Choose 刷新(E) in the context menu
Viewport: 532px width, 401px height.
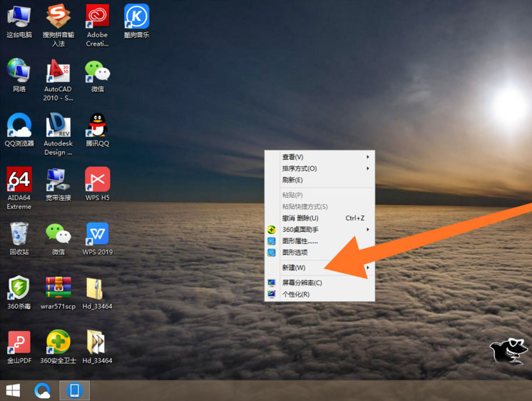pyautogui.click(x=319, y=180)
